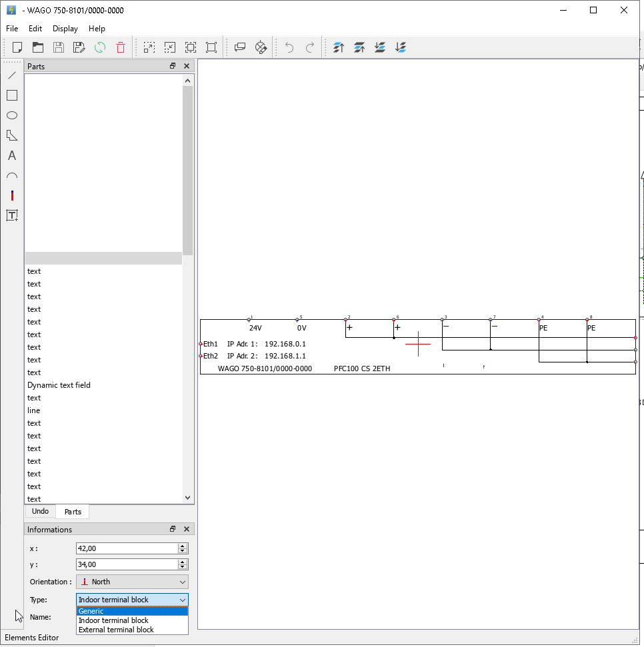Image resolution: width=644 pixels, height=647 pixels.
Task: Choose the polygon drawing tool
Action: [x=12, y=135]
